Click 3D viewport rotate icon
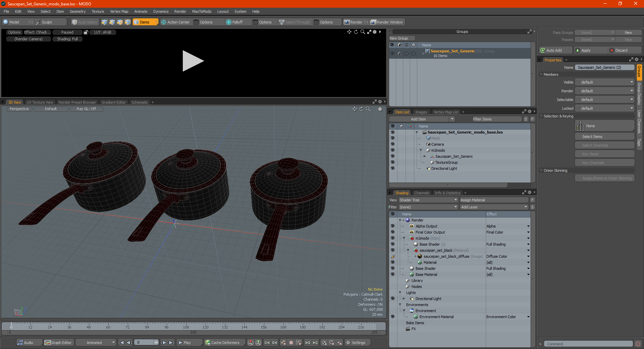 click(361, 109)
